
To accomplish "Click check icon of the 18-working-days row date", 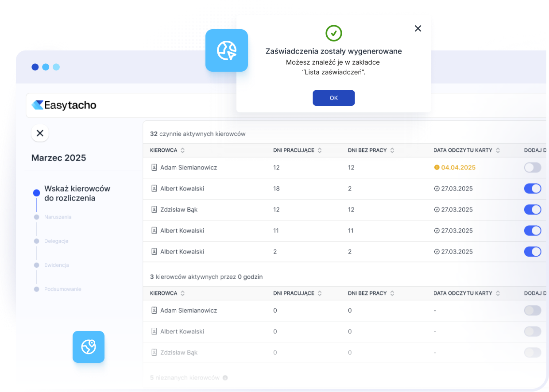I will tap(437, 189).
